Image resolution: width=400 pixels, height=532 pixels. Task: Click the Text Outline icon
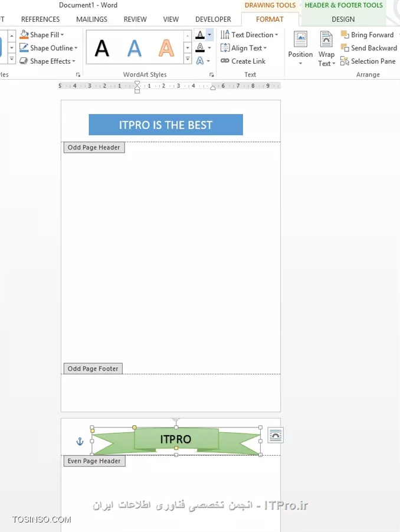[200, 47]
